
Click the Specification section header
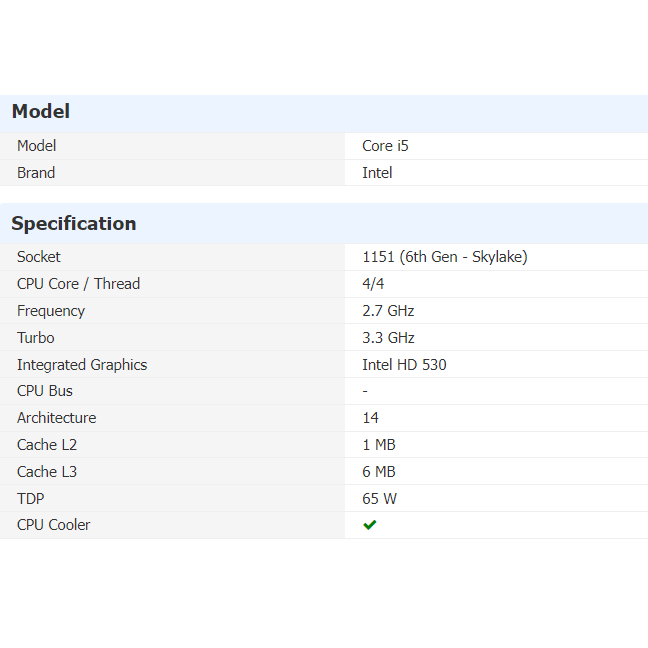pyautogui.click(x=74, y=224)
